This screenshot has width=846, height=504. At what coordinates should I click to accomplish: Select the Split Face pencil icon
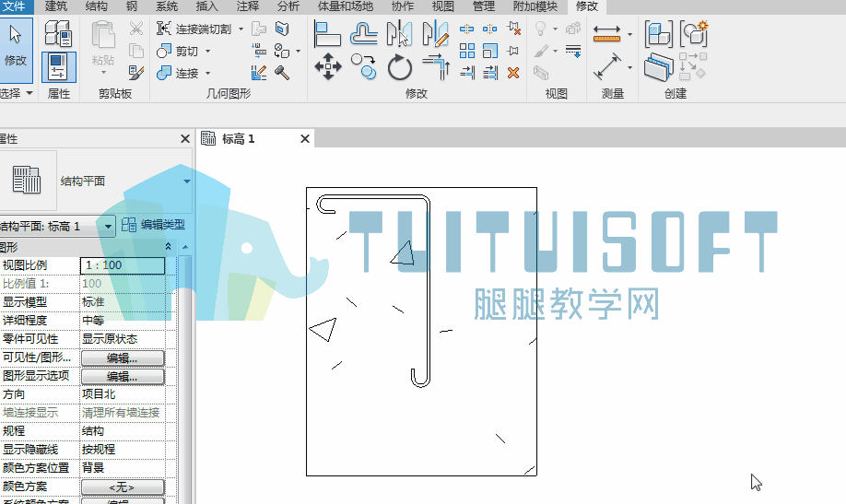coord(259,73)
